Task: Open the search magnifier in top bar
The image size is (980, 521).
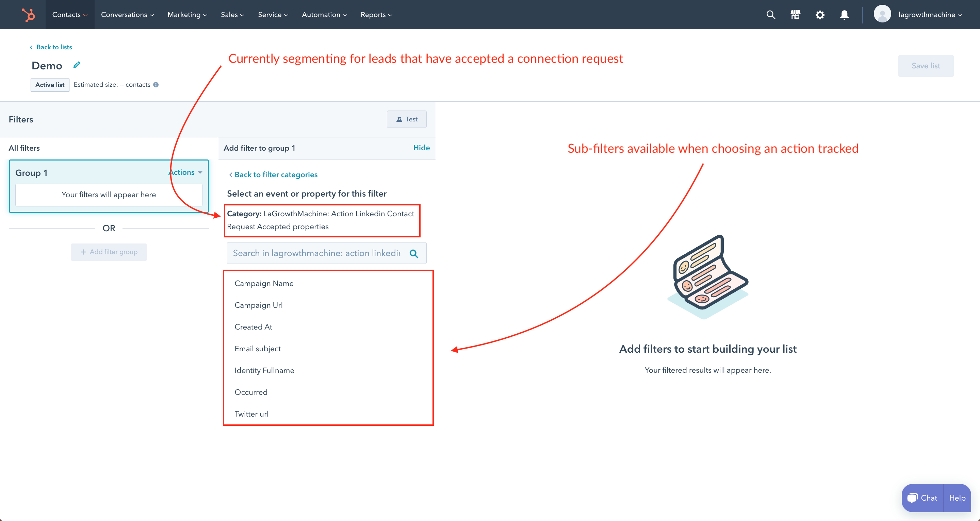Action: (x=770, y=15)
